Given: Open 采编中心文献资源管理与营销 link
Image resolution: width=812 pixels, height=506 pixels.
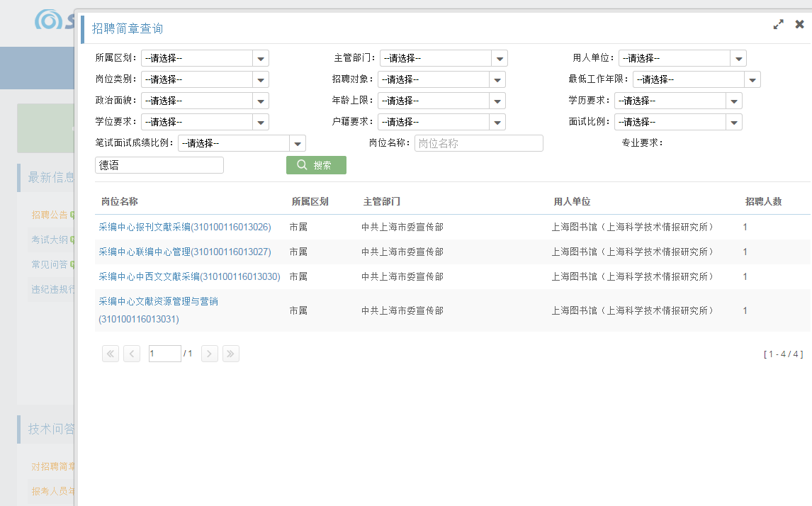Looking at the screenshot, I should coord(159,310).
